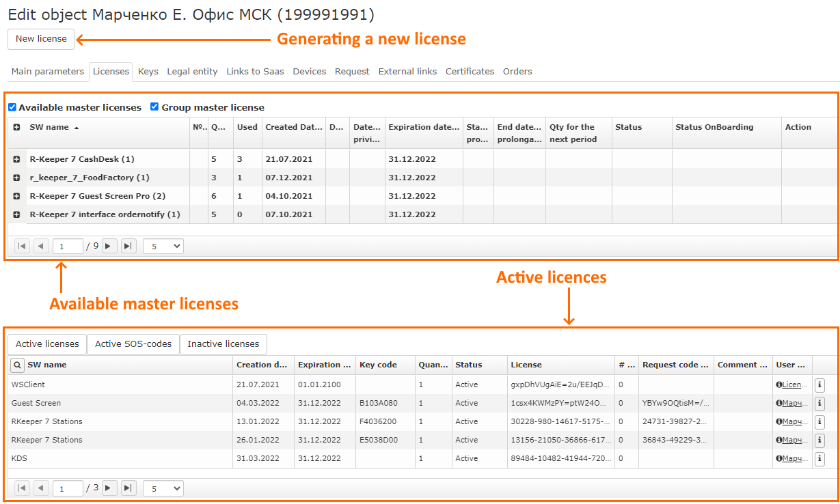Open the Inactive licenses tab
Image resolution: width=840 pixels, height=504 pixels.
[x=223, y=344]
